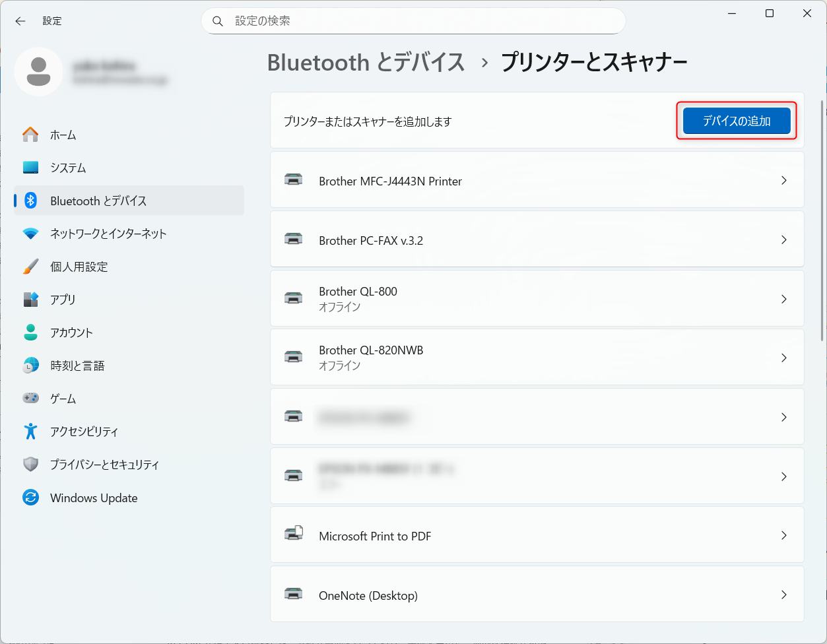827x644 pixels.
Task: Open アカウント settings
Action: point(129,333)
